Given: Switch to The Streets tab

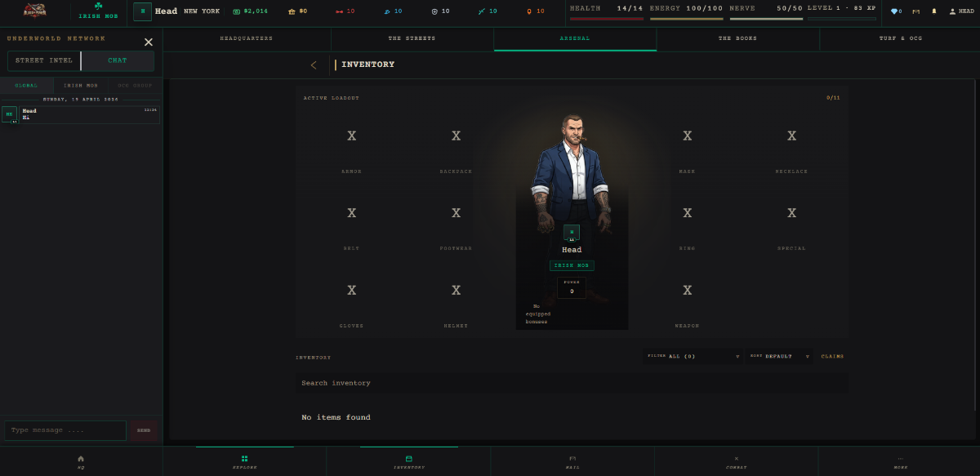Looking at the screenshot, I should click(412, 38).
